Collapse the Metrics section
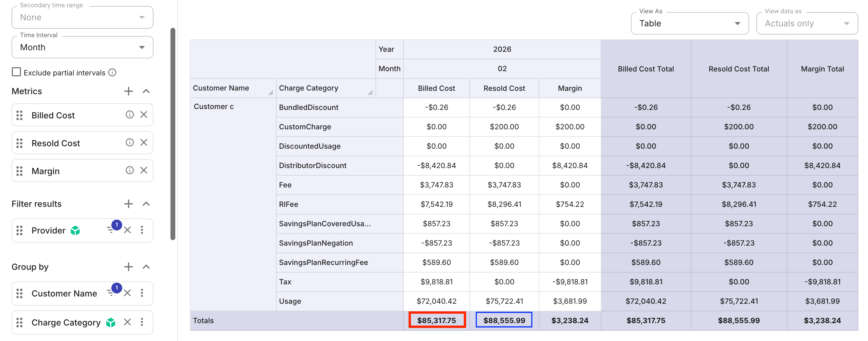The image size is (868, 341). [x=146, y=91]
